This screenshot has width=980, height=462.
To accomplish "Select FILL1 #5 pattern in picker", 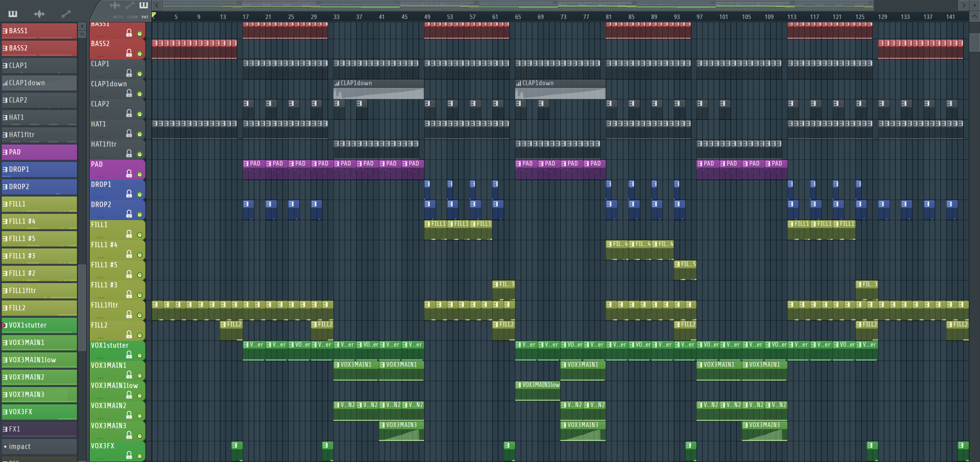I will click(x=39, y=239).
